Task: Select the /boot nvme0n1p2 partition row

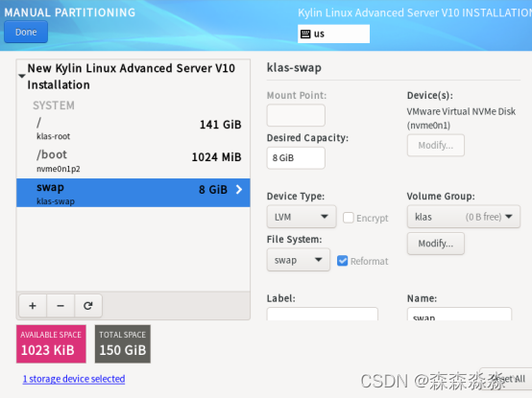Action: click(x=133, y=161)
